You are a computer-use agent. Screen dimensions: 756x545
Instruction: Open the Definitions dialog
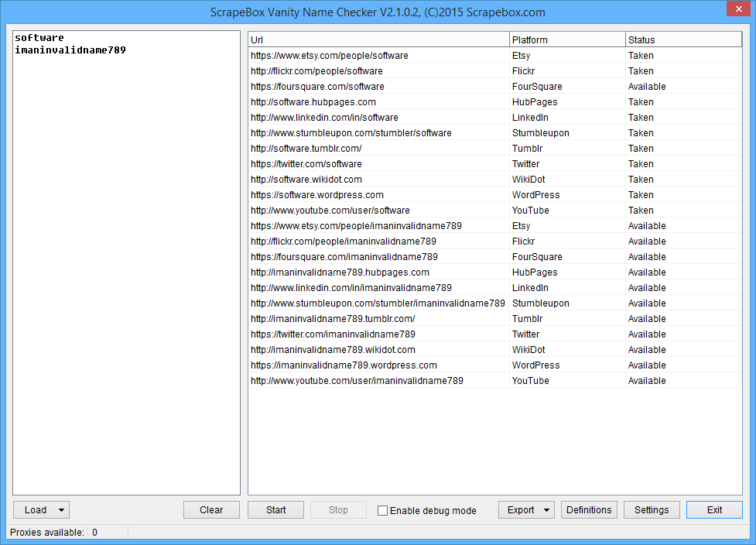588,510
